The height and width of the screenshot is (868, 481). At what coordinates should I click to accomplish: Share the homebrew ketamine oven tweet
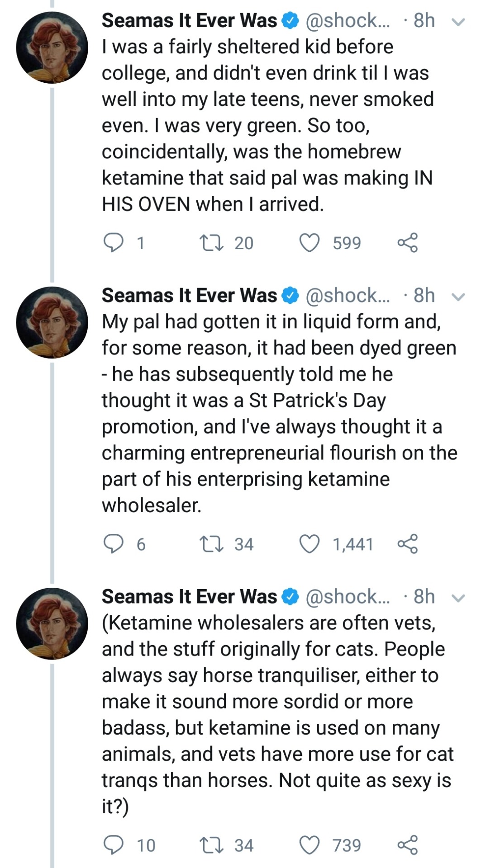[x=407, y=243]
